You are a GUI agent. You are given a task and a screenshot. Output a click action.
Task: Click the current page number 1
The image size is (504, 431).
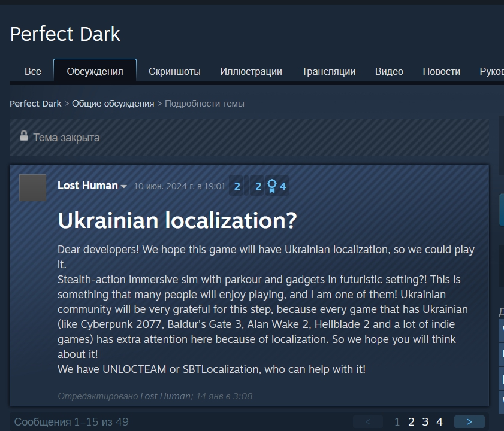tap(397, 421)
